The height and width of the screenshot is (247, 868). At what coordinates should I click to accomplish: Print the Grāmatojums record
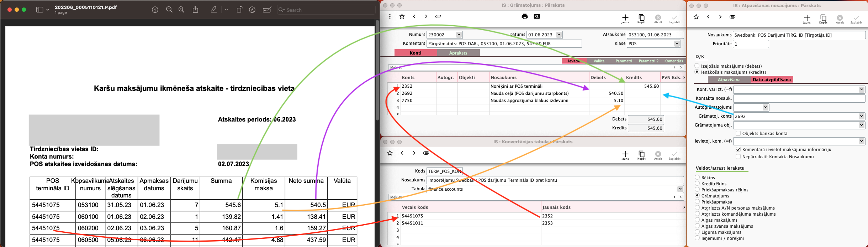(525, 16)
